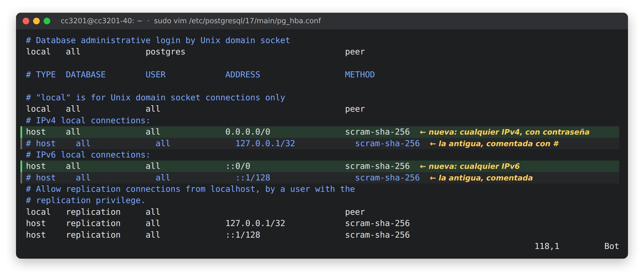Image resolution: width=644 pixels, height=278 pixels.
Task: Click the commented address '127.0.0.1/32' on the IPv4 line
Action: coord(265,143)
